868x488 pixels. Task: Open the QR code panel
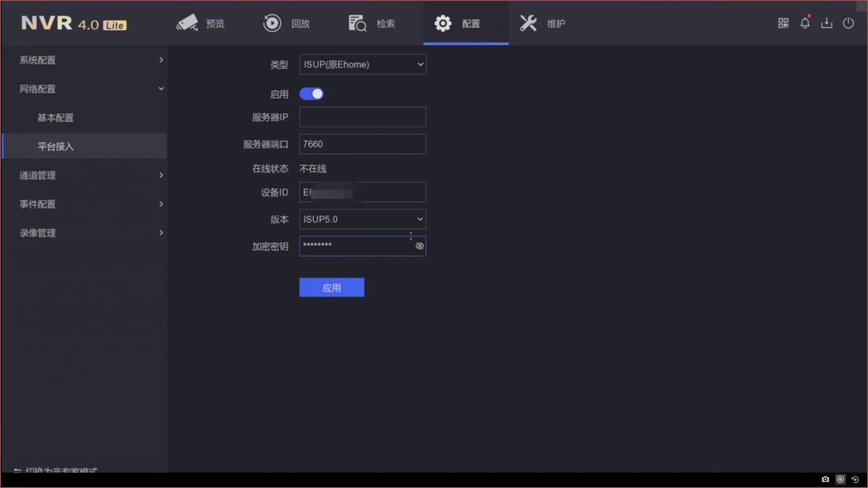(783, 23)
